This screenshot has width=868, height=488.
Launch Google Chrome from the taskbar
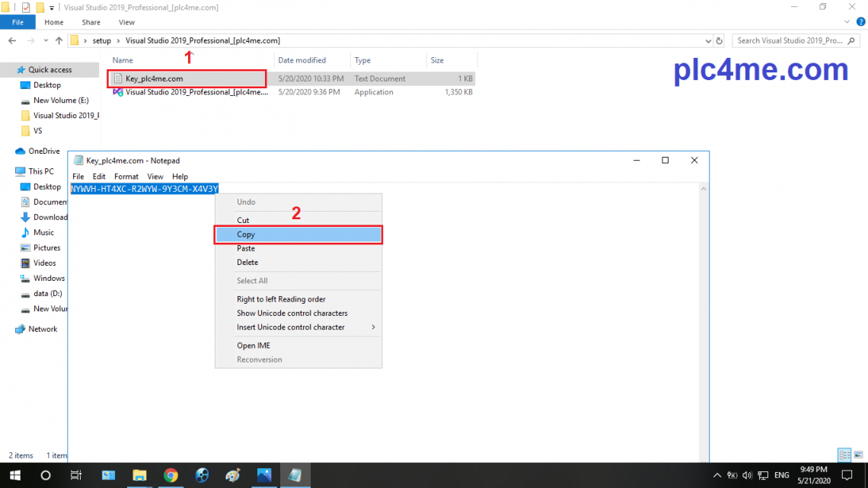pos(171,475)
